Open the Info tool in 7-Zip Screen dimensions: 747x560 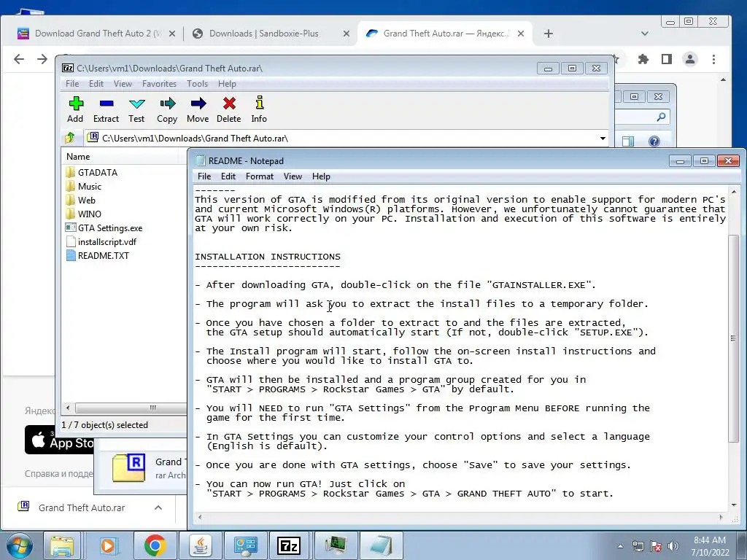pyautogui.click(x=259, y=109)
